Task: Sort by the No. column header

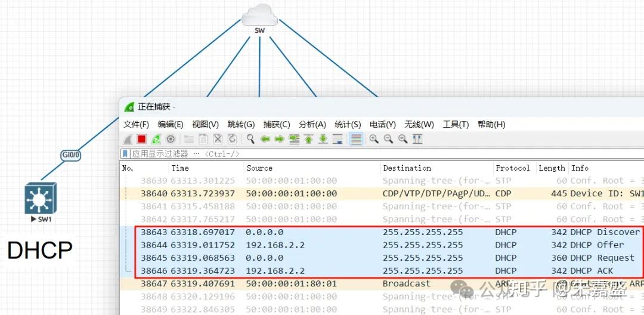Action: (x=144, y=168)
